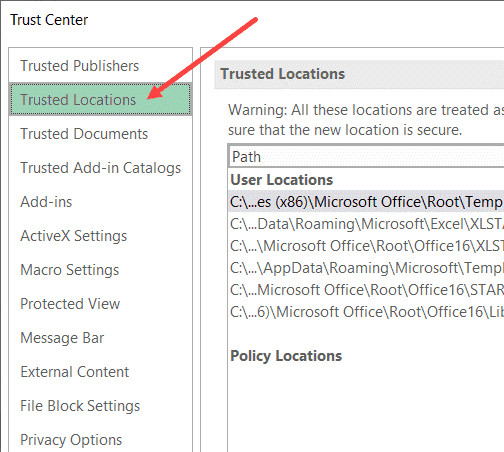Viewport: 504px width, 452px height.
Task: Select the Message Bar category
Action: (100, 338)
